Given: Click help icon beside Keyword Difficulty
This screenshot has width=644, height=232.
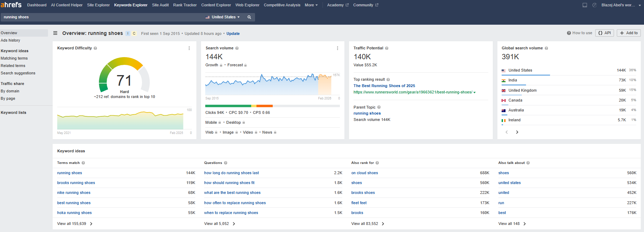Looking at the screenshot, I should [x=95, y=48].
